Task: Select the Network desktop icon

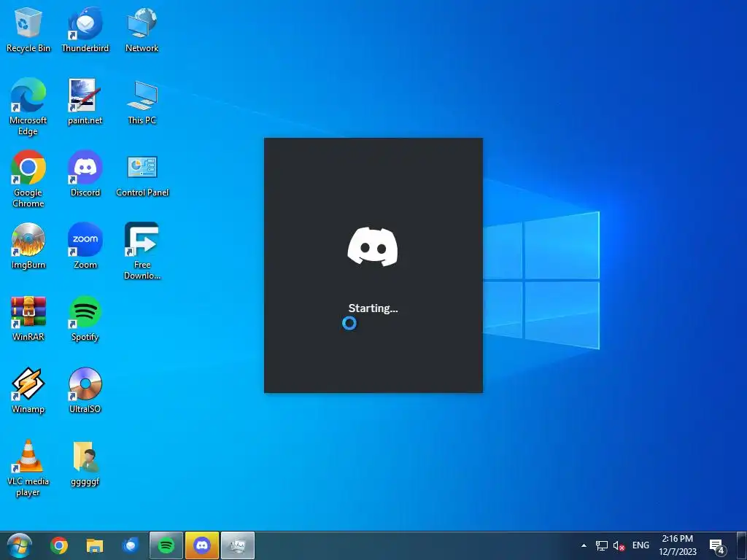Action: [x=142, y=29]
